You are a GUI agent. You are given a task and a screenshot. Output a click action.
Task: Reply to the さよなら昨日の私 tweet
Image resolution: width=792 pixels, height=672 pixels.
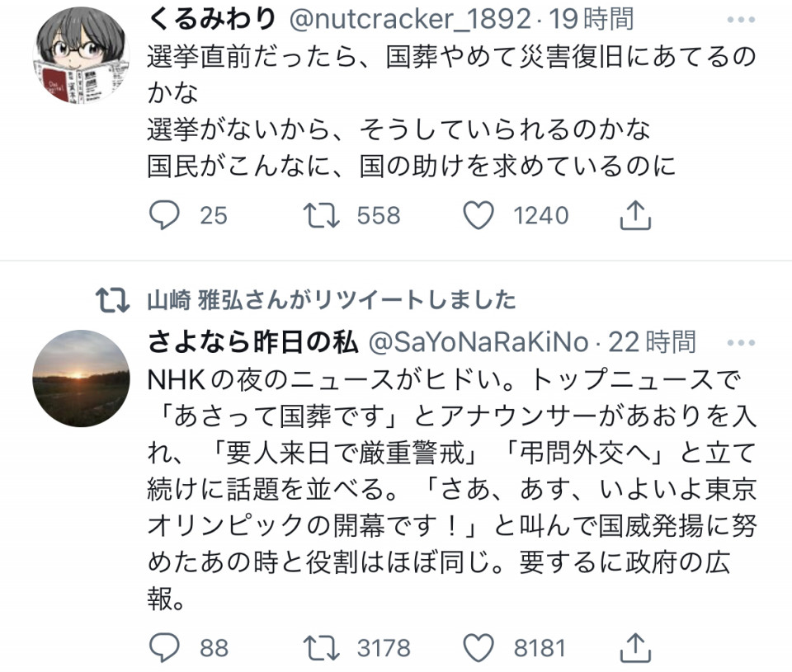[x=164, y=647]
